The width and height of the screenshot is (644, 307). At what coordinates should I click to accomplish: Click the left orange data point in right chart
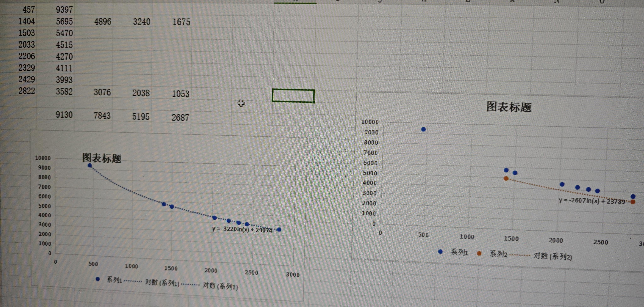click(506, 178)
